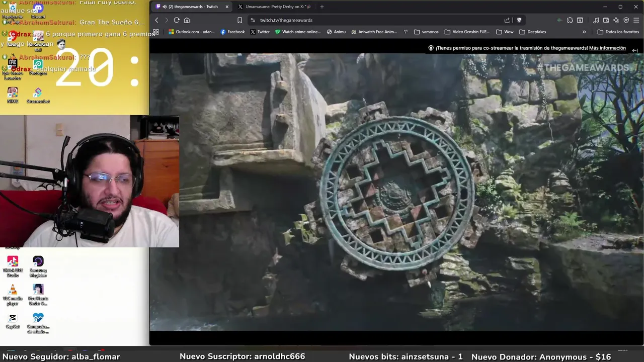The width and height of the screenshot is (644, 362).
Task: Open Outlook.com bookmark
Action: pyautogui.click(x=191, y=32)
